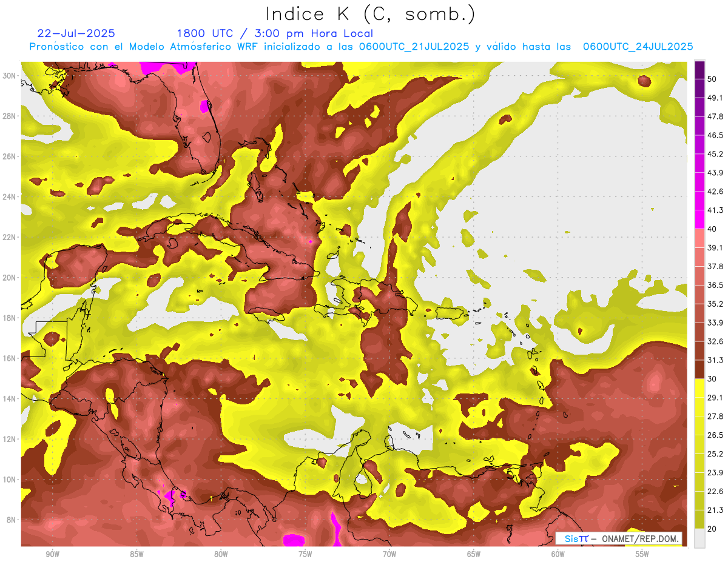Pick the olive swatch between 20 and 21.3
728x562 pixels.
[x=699, y=519]
